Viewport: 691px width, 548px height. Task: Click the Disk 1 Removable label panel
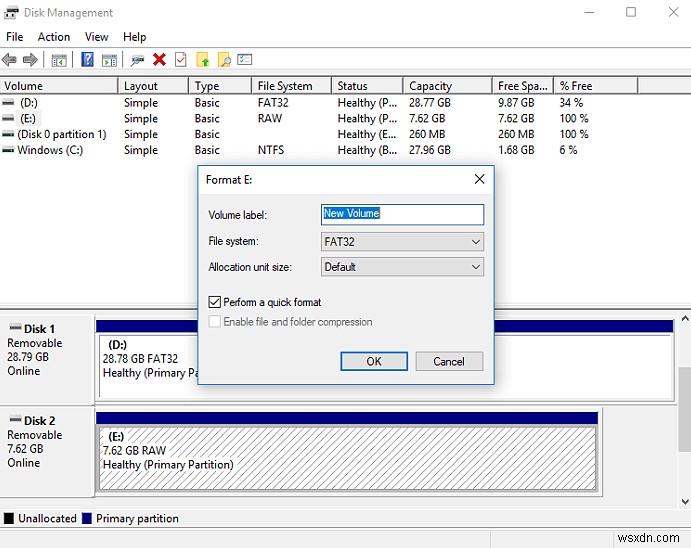click(47, 358)
